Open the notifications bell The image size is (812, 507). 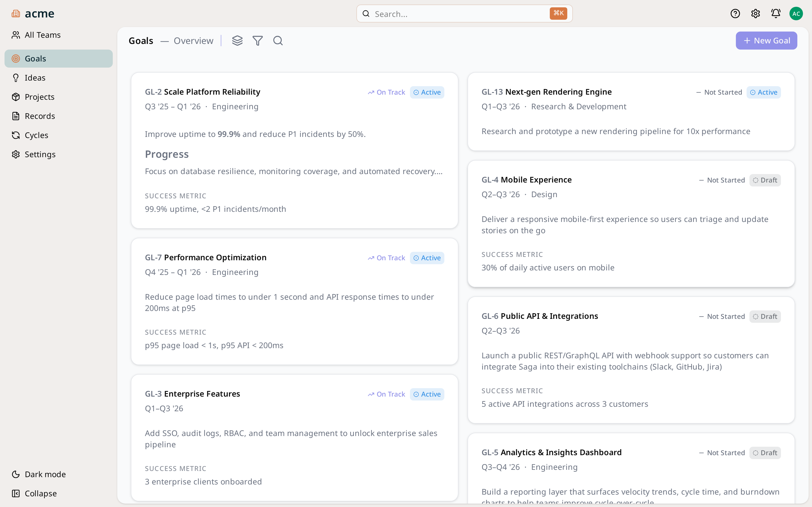point(775,14)
